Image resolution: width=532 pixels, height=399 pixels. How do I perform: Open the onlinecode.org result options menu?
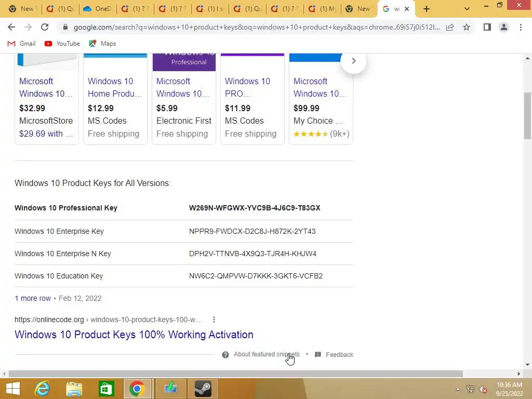(214, 320)
